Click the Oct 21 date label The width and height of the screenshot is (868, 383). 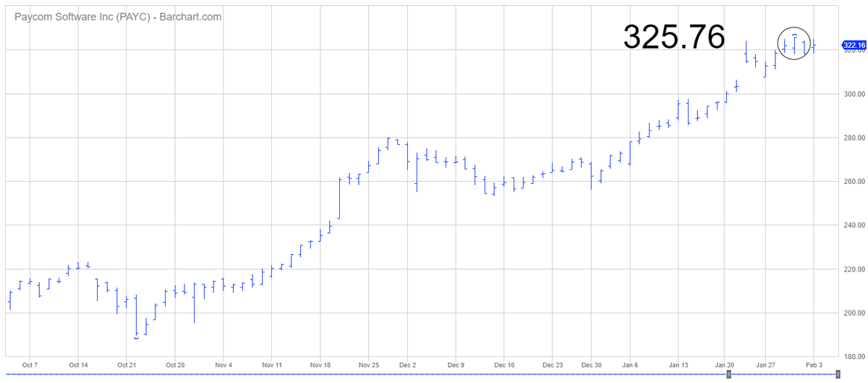(x=127, y=366)
